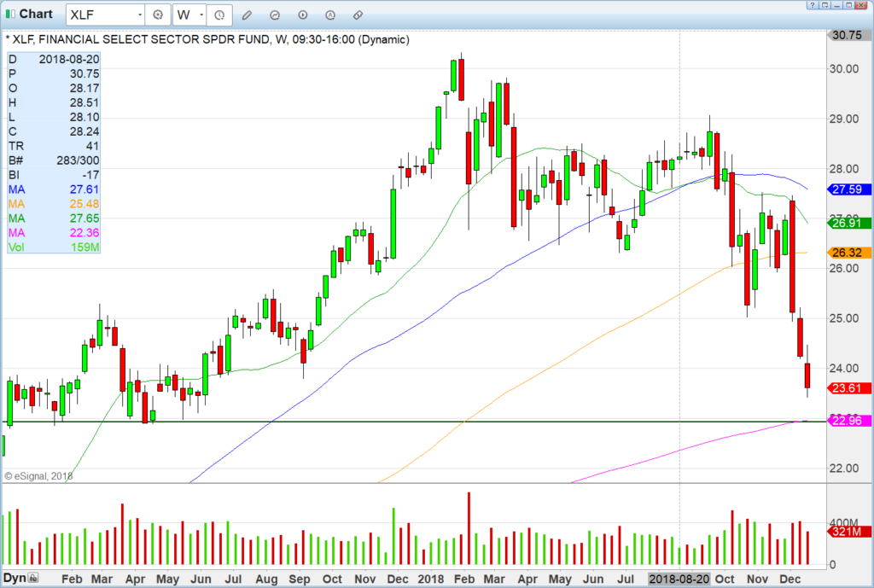Screen dimensions: 874x588
Task: Click the P value 30.75 in data panel
Action: click(x=84, y=73)
